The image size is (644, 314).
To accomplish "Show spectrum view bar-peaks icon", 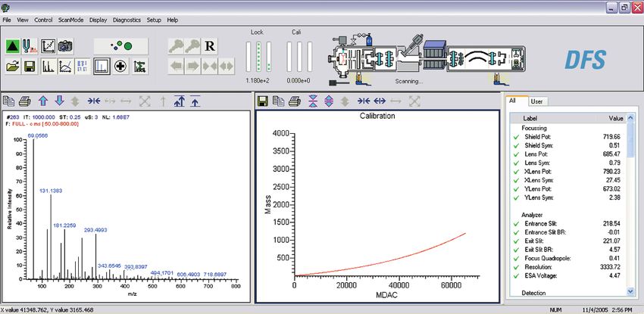I will pos(48,67).
